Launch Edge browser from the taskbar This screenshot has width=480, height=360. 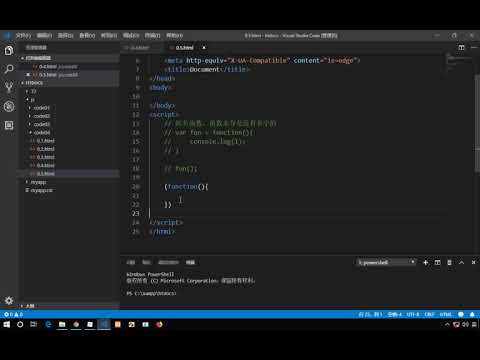coord(48,324)
